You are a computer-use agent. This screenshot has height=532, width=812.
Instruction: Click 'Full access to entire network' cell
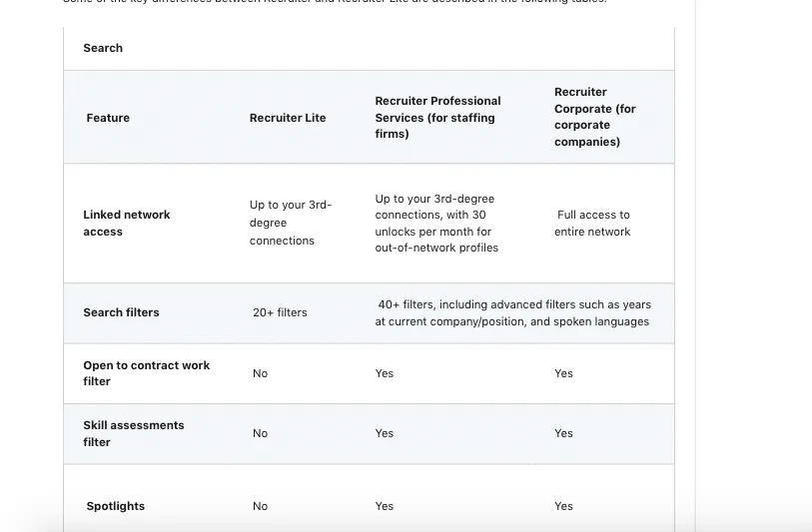[592, 223]
